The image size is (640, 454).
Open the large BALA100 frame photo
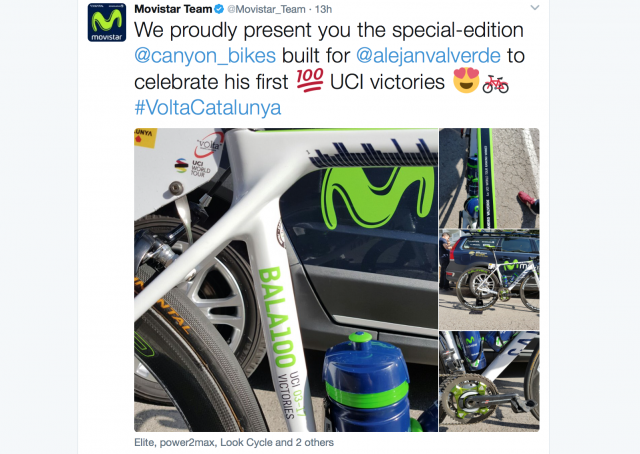coord(286,280)
